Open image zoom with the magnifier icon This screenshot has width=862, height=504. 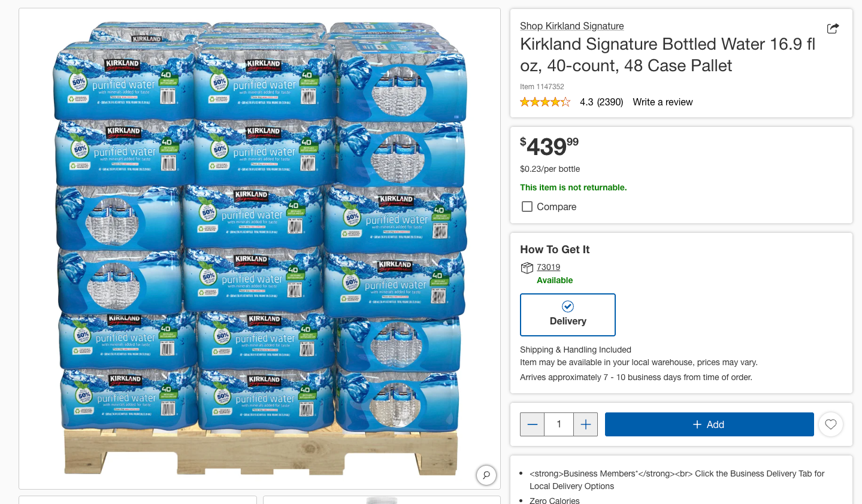pyautogui.click(x=486, y=475)
